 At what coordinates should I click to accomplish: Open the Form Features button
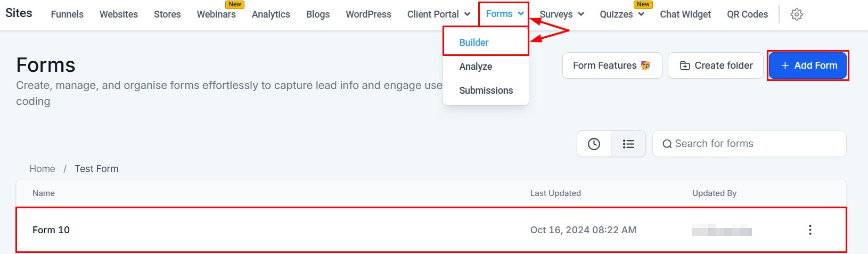click(x=612, y=65)
